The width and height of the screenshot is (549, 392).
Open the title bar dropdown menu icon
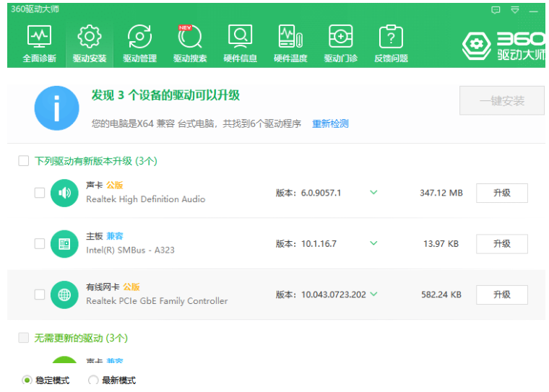click(x=514, y=10)
